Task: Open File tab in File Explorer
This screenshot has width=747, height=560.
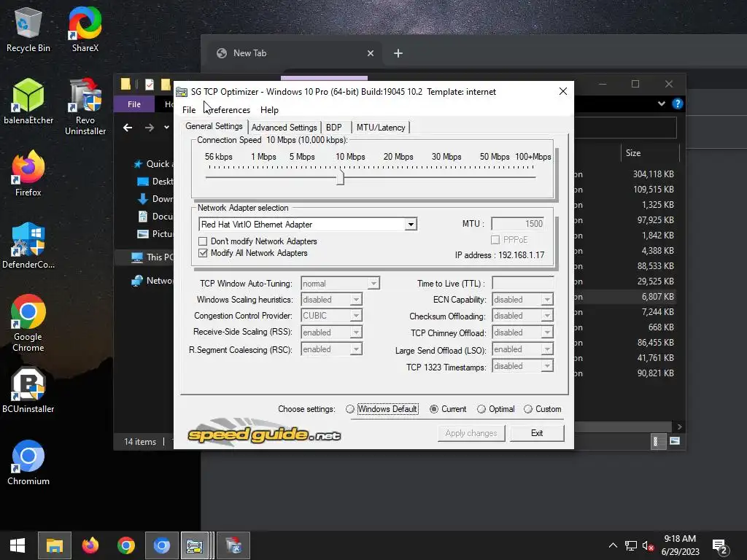Action: click(x=134, y=104)
